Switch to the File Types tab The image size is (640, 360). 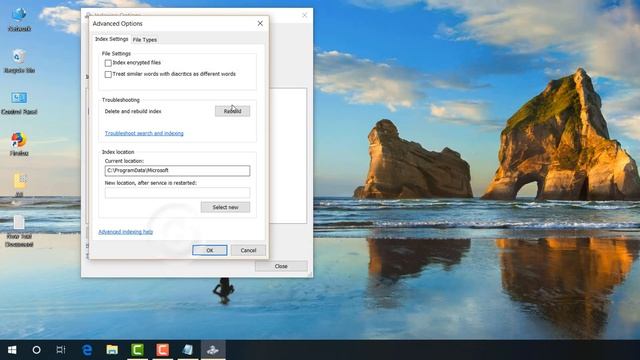(x=145, y=40)
